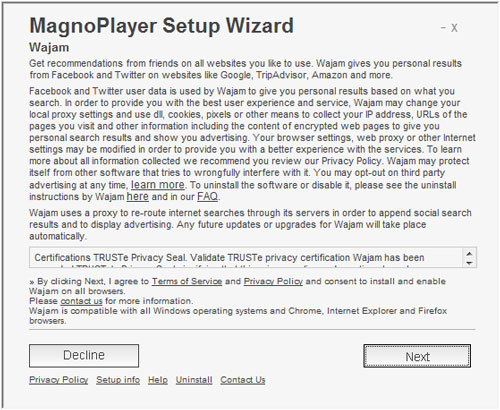The image size is (500, 410).
Task: Open the FAQ link in the description
Action: tap(207, 196)
